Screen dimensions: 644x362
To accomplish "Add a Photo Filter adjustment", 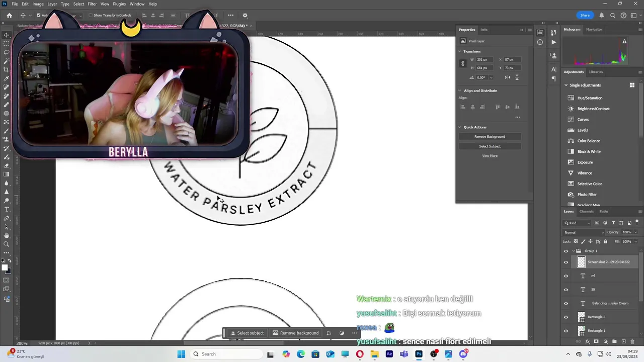I will coord(587,195).
